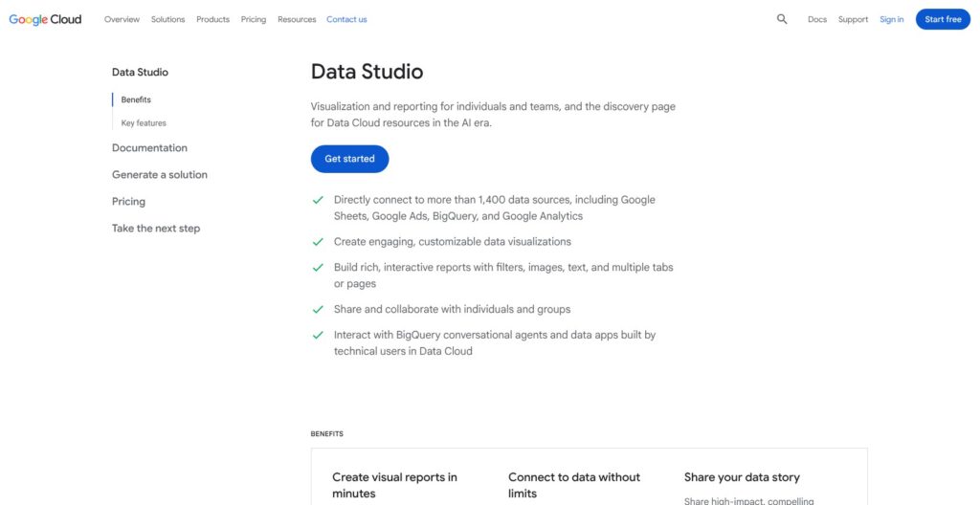Jump to Key features in the sidebar
Image resolution: width=980 pixels, height=505 pixels.
pyautogui.click(x=144, y=123)
